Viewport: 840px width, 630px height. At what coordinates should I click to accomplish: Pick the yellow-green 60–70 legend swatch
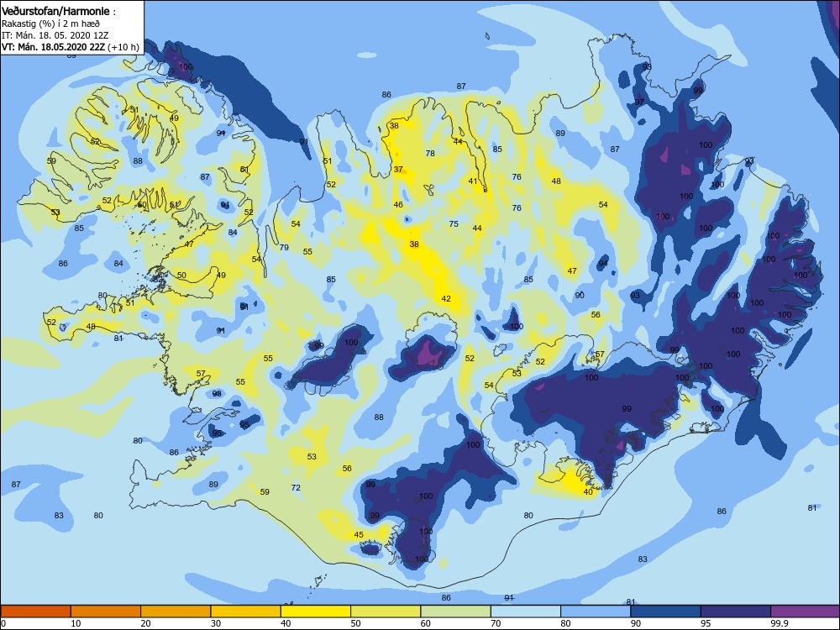456,612
